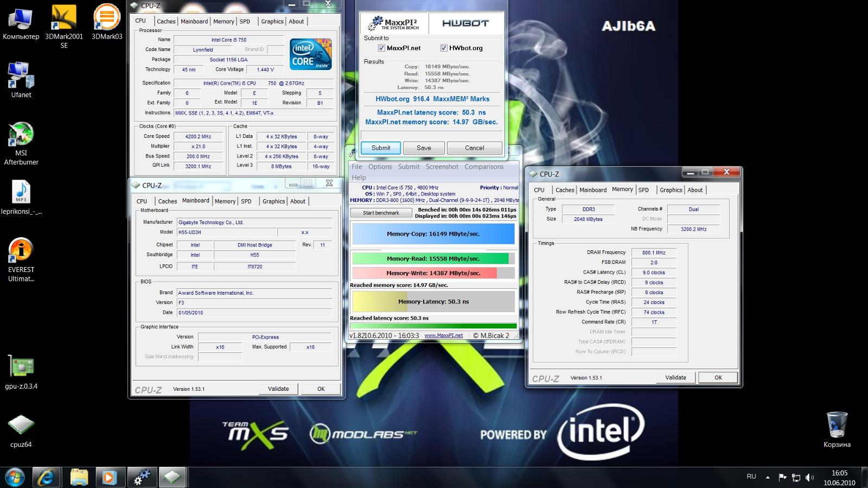Open MaxxPI Screenshot menu
This screenshot has height=488, width=868.
442,167
